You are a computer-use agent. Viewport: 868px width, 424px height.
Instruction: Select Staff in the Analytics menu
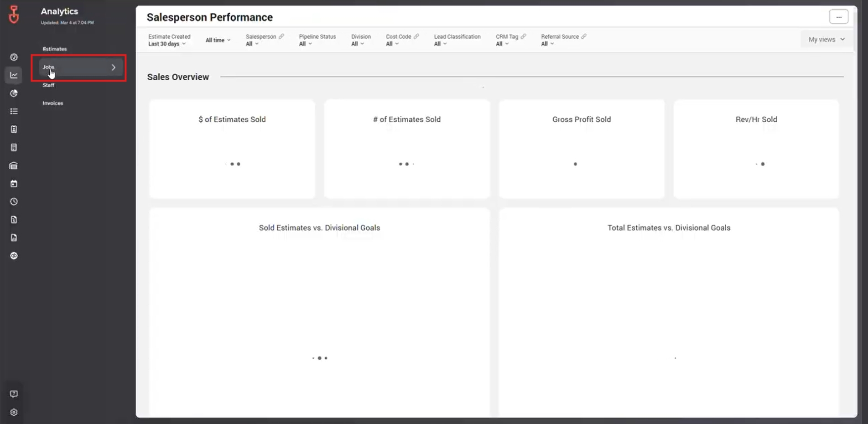coord(48,85)
